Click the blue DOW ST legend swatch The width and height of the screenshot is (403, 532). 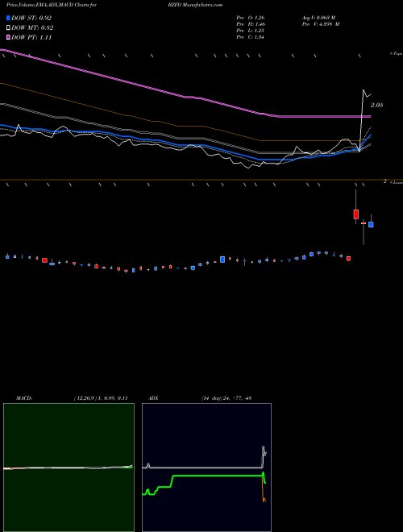(x=9, y=18)
